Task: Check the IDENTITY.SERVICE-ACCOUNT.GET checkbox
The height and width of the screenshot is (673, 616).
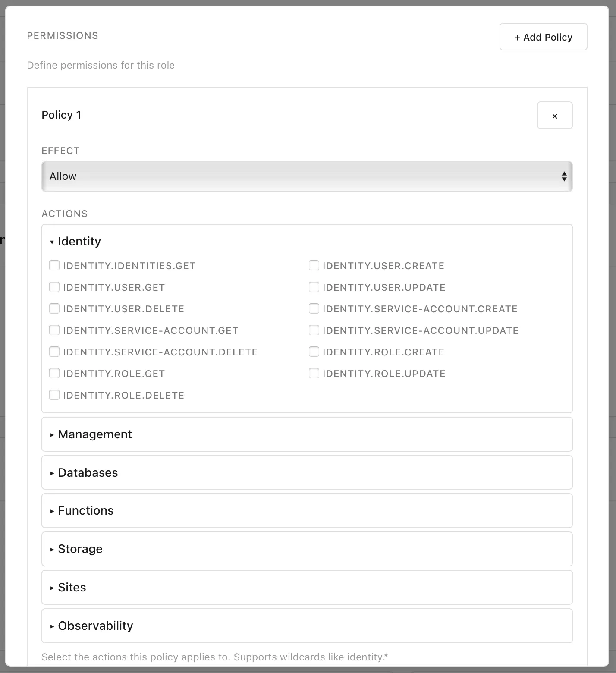Action: click(54, 330)
